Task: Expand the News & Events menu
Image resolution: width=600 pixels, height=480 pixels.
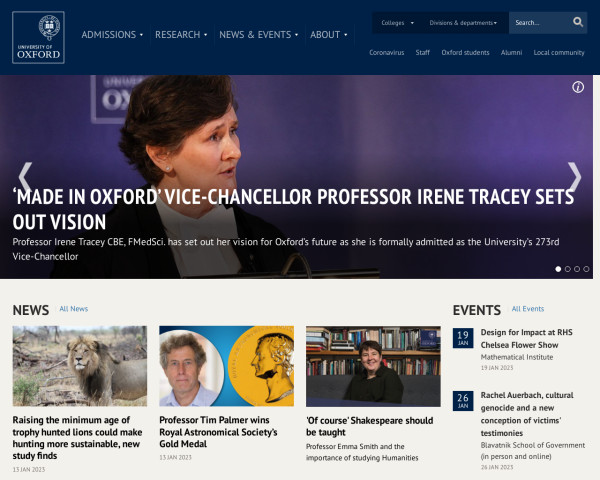Action: [259, 35]
